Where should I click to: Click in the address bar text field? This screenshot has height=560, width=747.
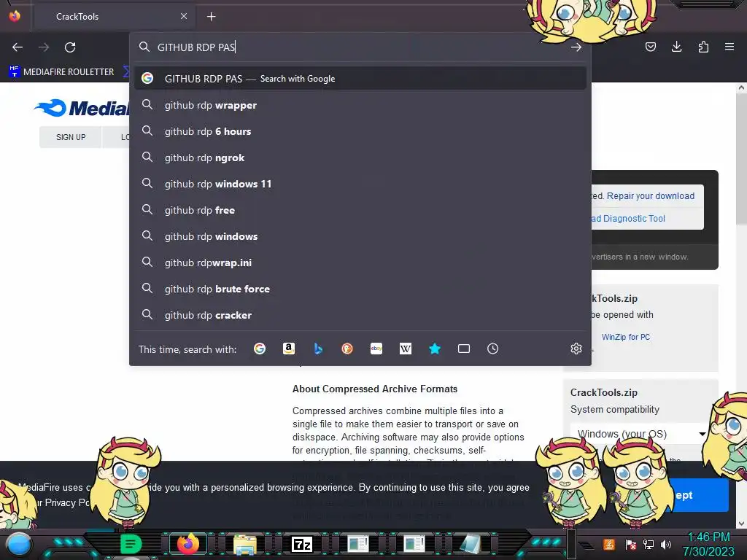coord(360,47)
